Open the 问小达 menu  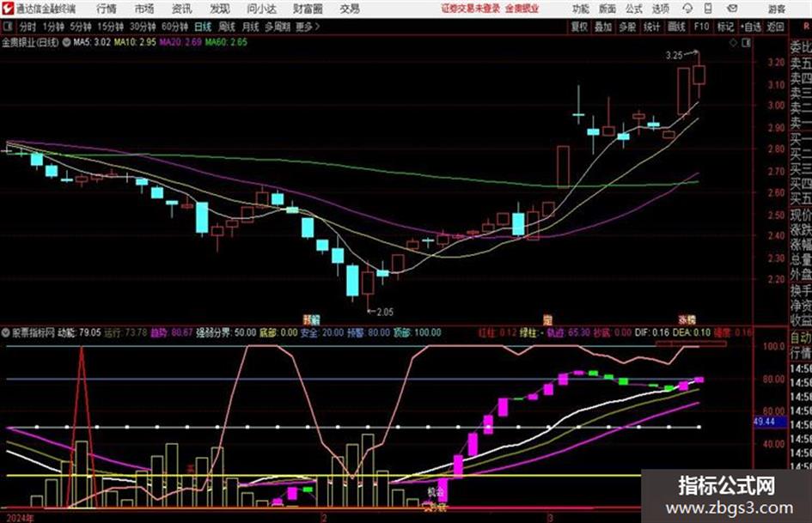click(261, 9)
